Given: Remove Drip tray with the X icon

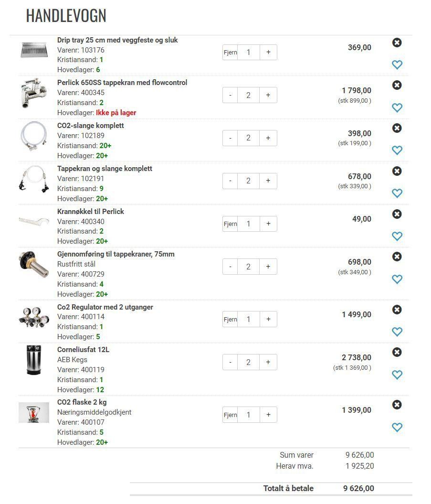Looking at the screenshot, I should [397, 43].
